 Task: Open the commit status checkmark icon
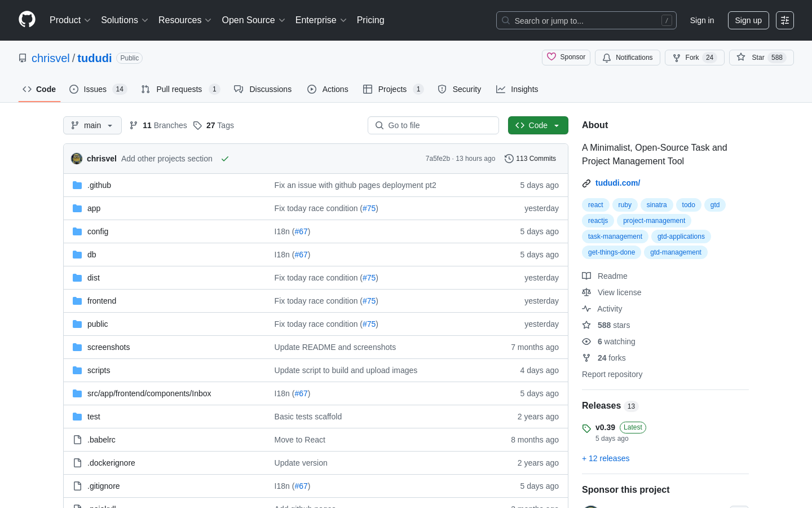(225, 159)
